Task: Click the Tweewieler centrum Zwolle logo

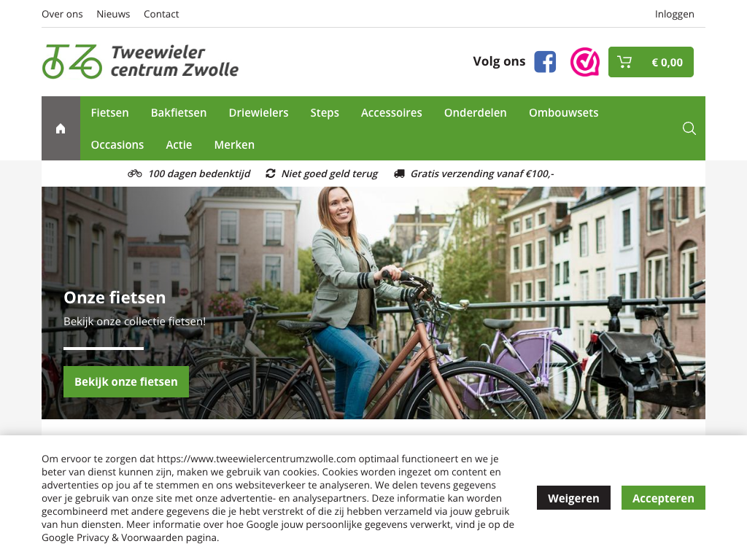Action: tap(141, 61)
